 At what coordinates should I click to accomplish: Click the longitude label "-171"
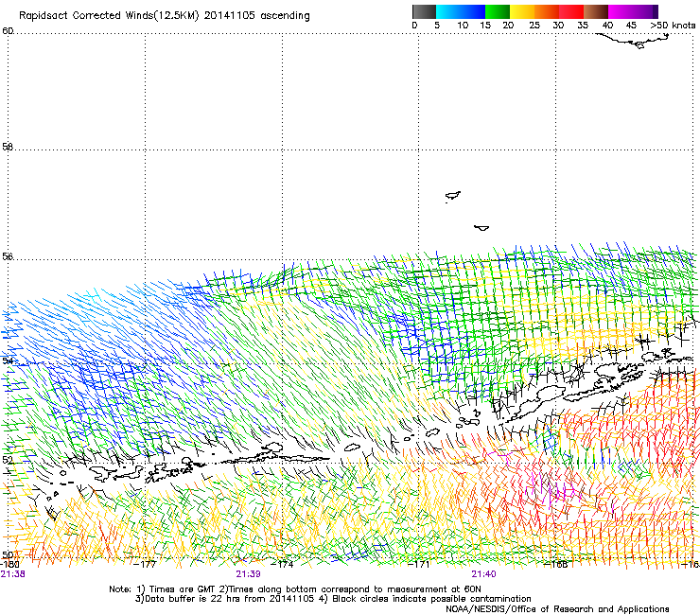coord(419,564)
